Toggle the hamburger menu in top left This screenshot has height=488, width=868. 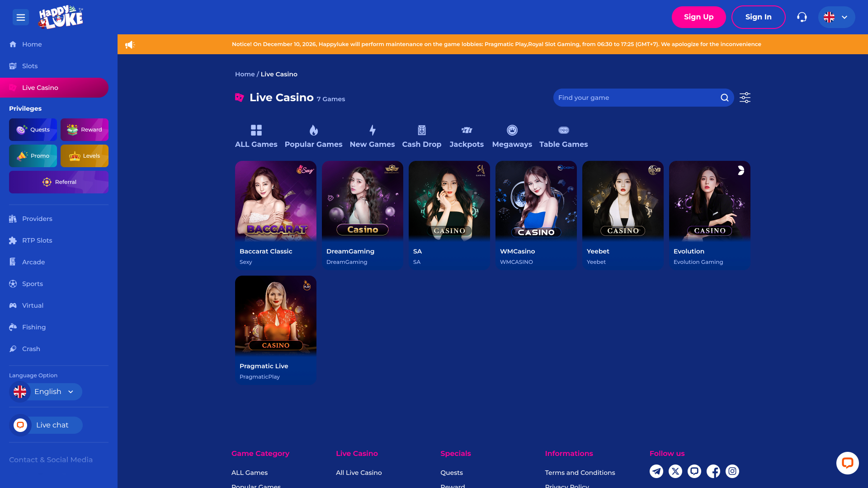[x=21, y=17]
